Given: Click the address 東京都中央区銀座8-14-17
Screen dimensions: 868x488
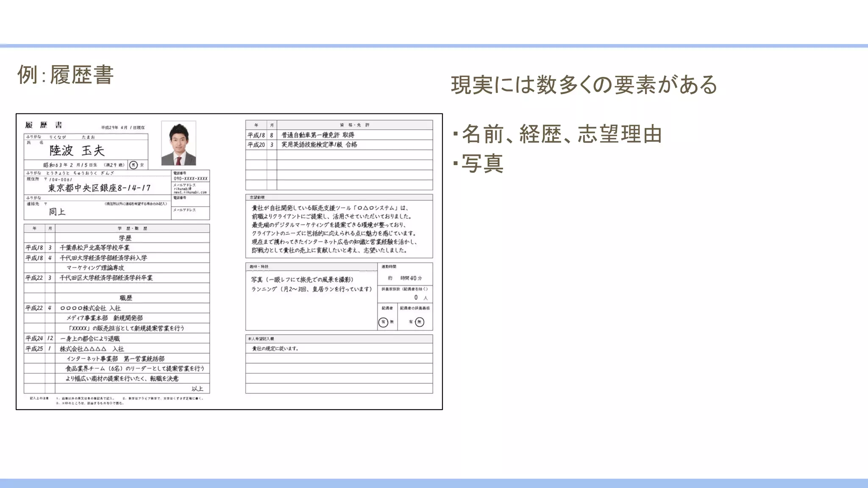Looking at the screenshot, I should [99, 188].
